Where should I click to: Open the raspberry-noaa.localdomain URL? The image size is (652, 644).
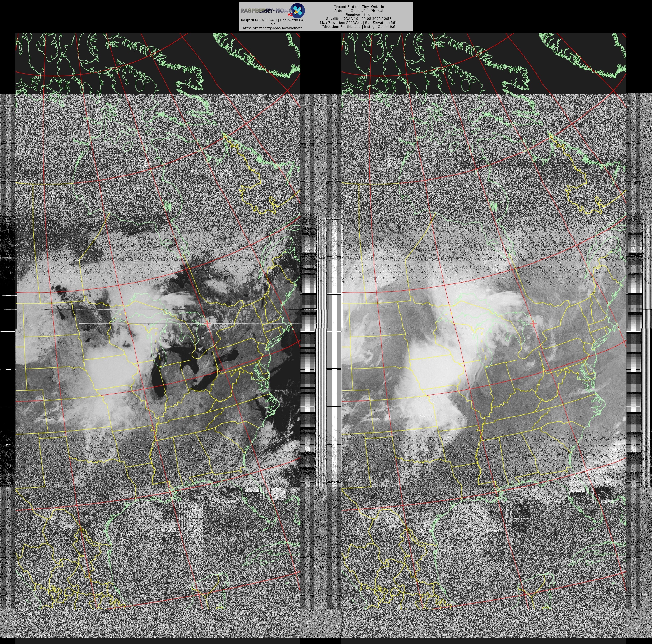pyautogui.click(x=272, y=28)
